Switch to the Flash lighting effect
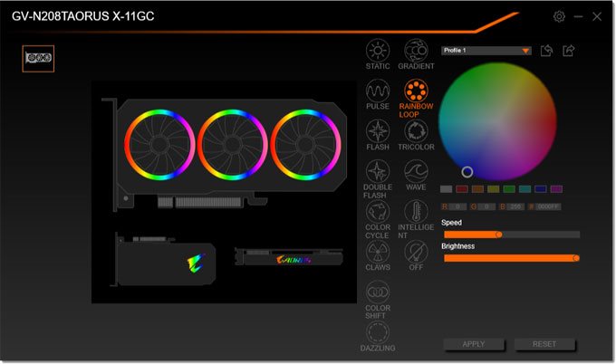This screenshot has width=616, height=364. click(x=378, y=131)
